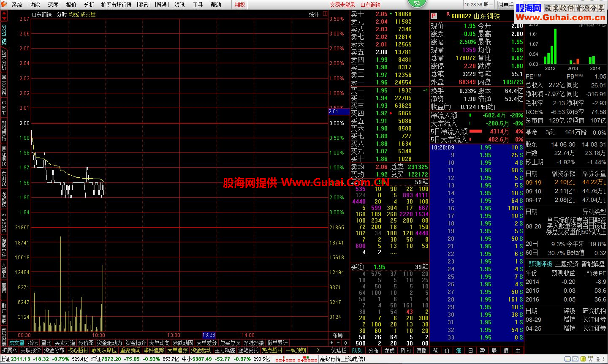Select the 买卖力道 indicator tab

(x=65, y=343)
